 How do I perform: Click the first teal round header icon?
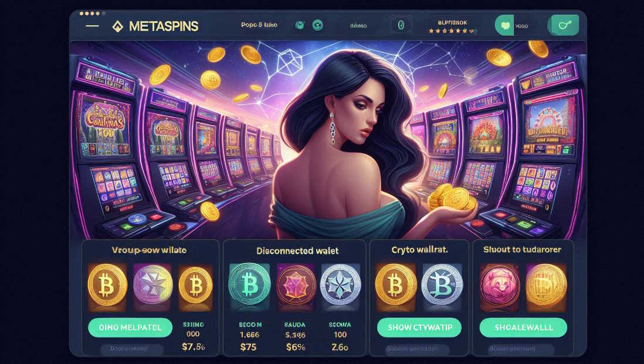[300, 25]
